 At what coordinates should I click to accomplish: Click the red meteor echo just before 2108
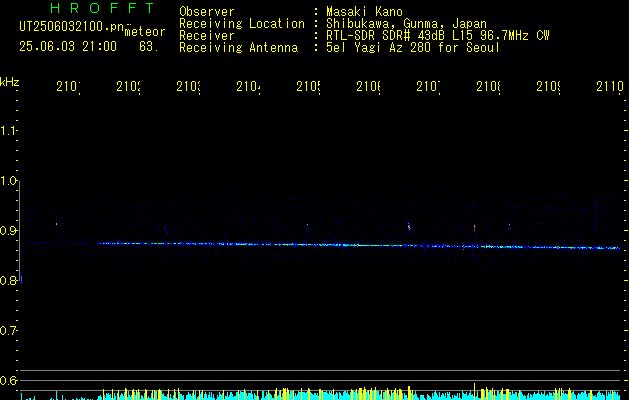point(474,227)
